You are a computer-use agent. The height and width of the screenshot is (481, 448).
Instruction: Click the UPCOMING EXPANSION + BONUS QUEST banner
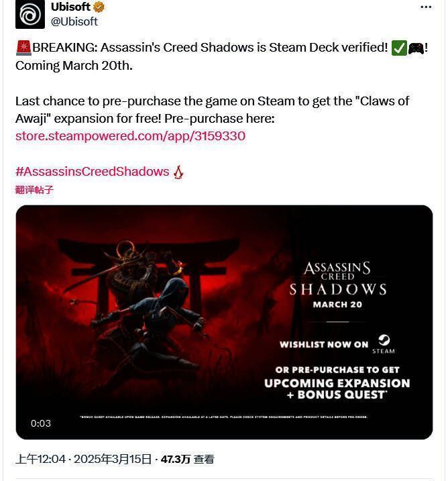tap(337, 388)
